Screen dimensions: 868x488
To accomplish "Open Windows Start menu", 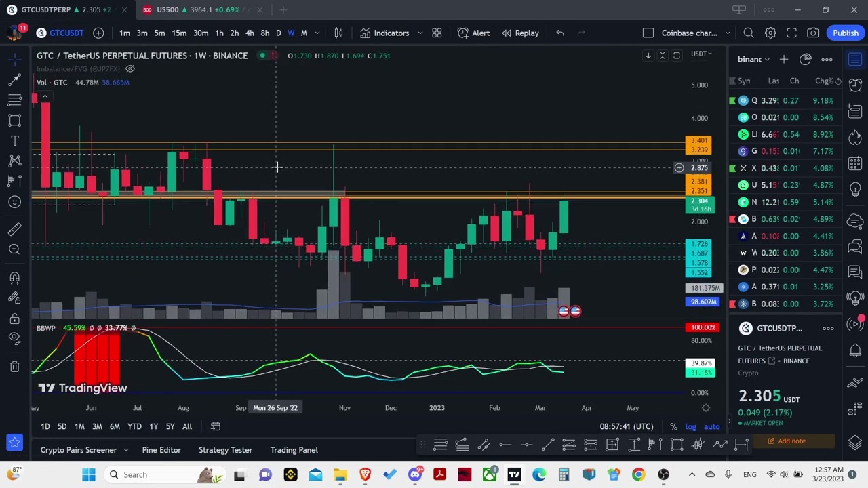I will point(89,474).
